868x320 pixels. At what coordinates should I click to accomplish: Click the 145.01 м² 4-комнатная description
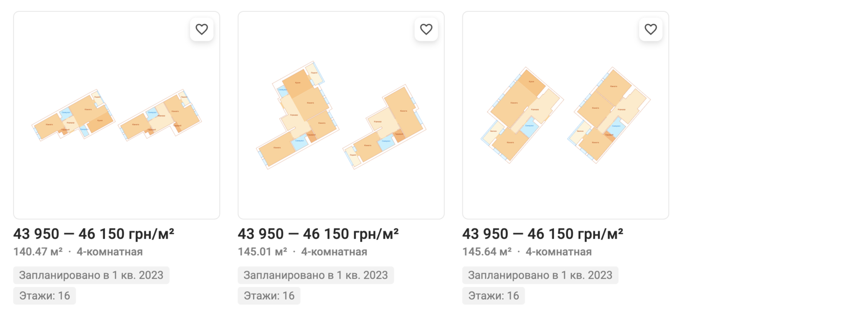click(302, 252)
